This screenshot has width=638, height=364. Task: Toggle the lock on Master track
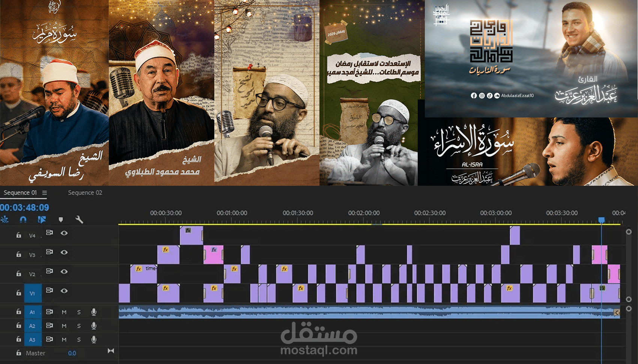pos(18,353)
